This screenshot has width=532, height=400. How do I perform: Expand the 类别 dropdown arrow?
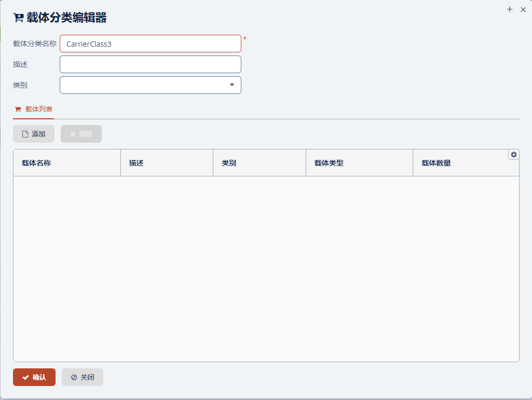[x=231, y=85]
